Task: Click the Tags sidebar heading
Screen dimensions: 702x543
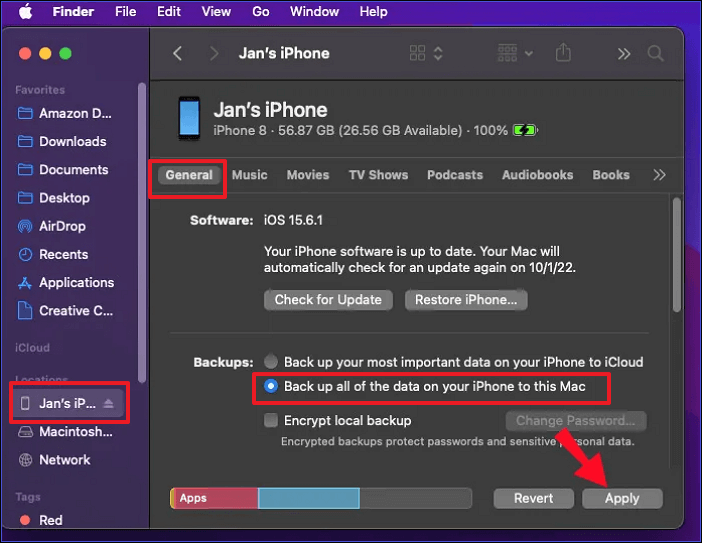Action: pyautogui.click(x=28, y=497)
